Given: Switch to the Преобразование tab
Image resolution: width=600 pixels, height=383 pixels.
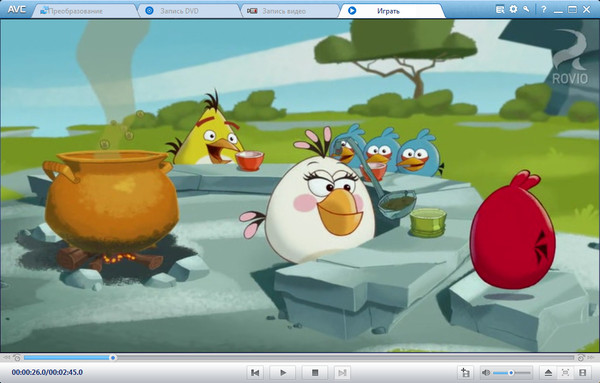Looking at the screenshot, I should coord(84,11).
